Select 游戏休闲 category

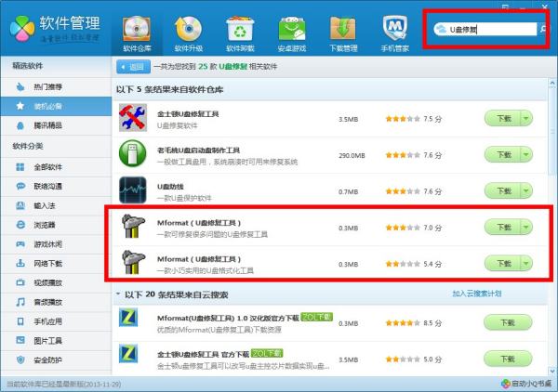pyautogui.click(x=56, y=244)
